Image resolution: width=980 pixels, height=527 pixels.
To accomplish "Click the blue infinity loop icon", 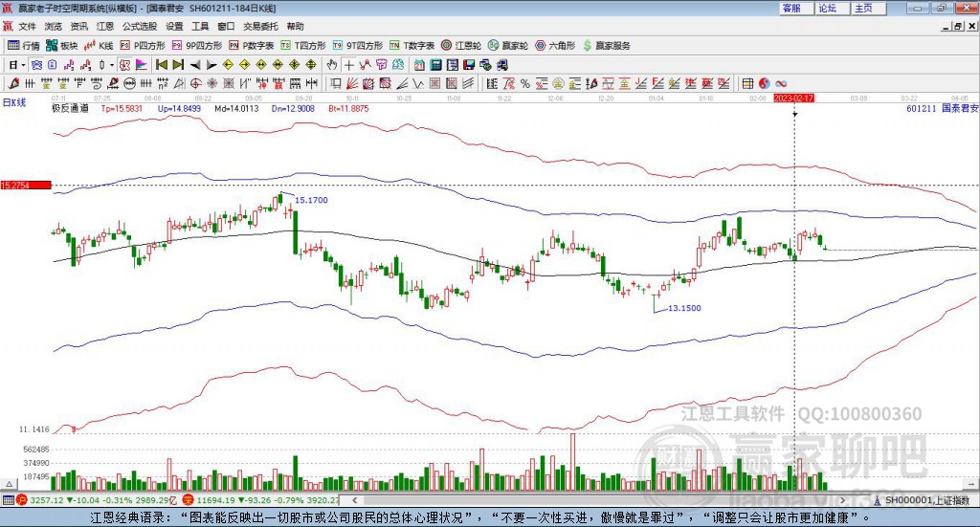I will point(781,83).
